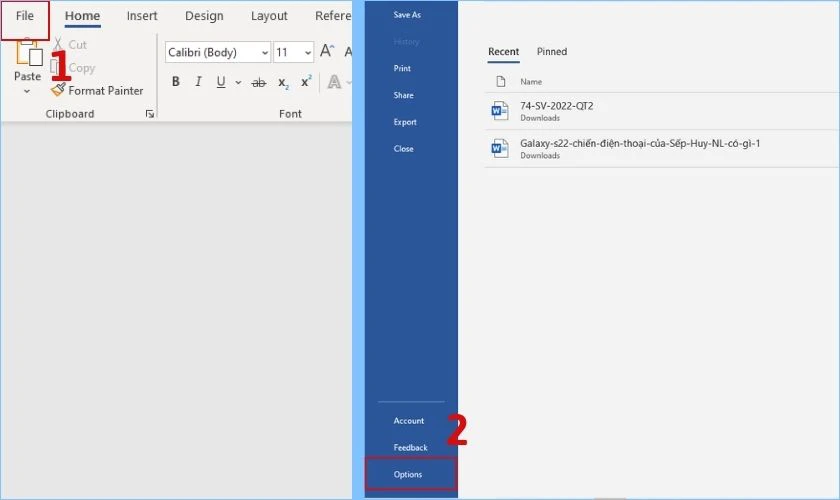Switch to the Home ribbon tab
The image size is (840, 500).
(82, 17)
